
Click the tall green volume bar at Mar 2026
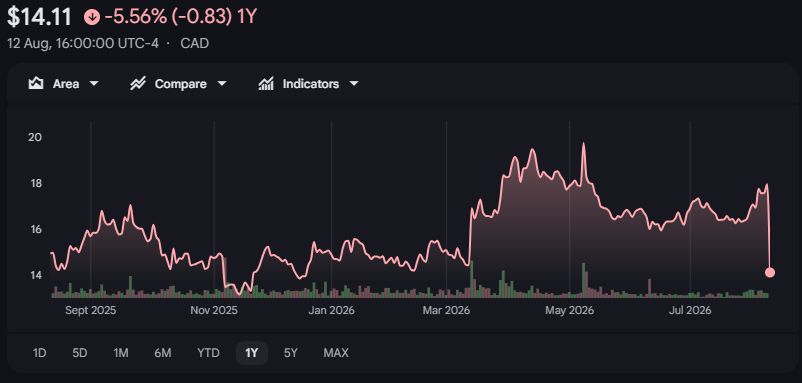tap(472, 279)
